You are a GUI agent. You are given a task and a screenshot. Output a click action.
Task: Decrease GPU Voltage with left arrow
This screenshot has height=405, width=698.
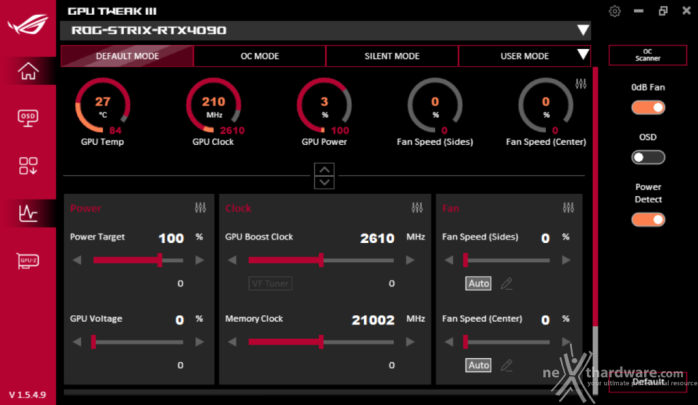(x=77, y=342)
